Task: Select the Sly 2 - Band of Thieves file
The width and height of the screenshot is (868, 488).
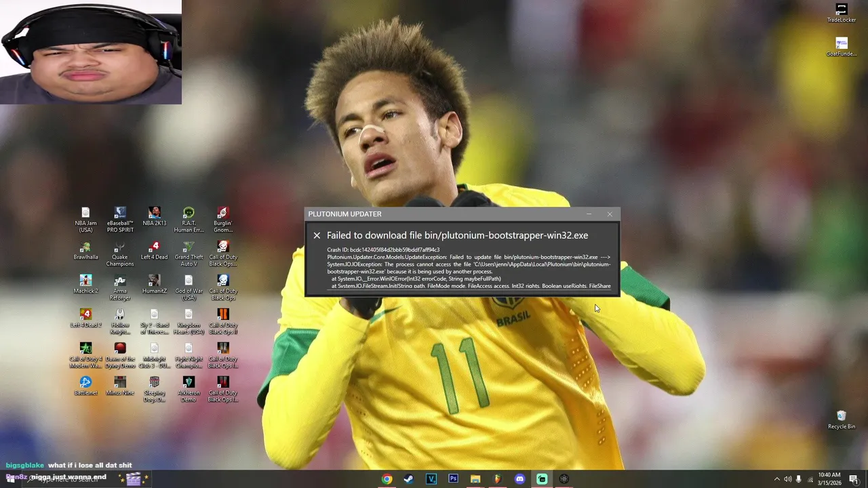Action: click(x=155, y=321)
